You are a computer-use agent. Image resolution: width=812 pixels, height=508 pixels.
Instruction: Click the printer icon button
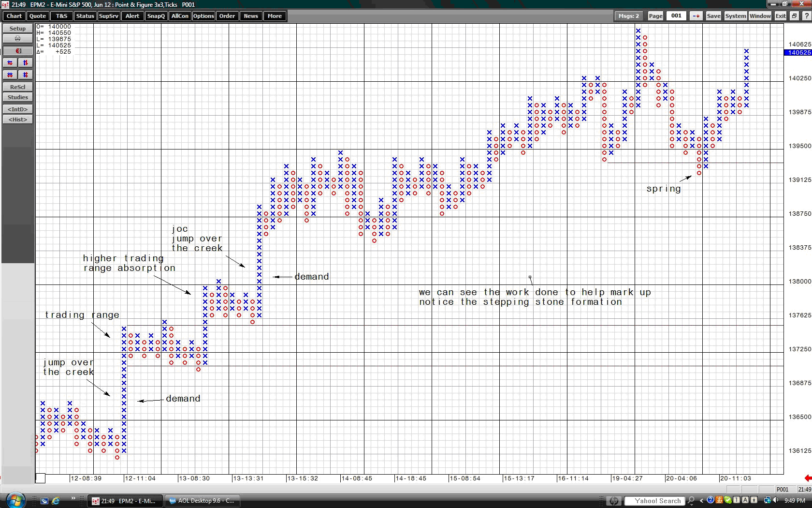[17, 39]
